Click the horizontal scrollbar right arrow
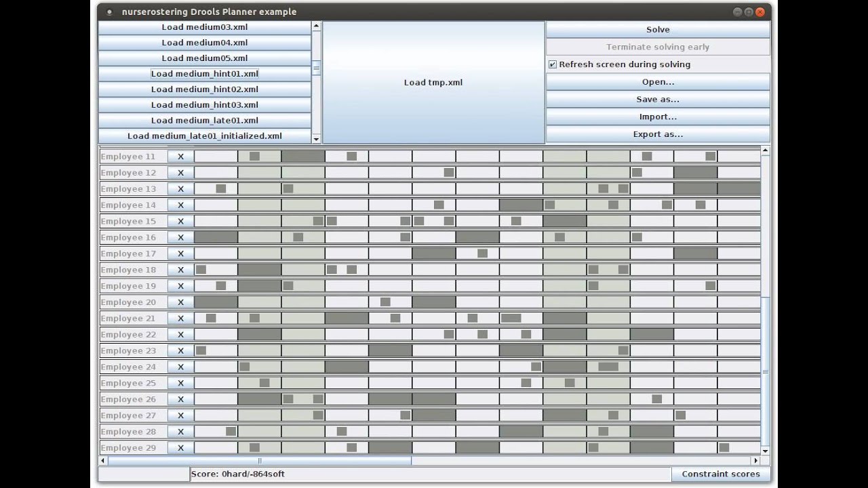 756,461
